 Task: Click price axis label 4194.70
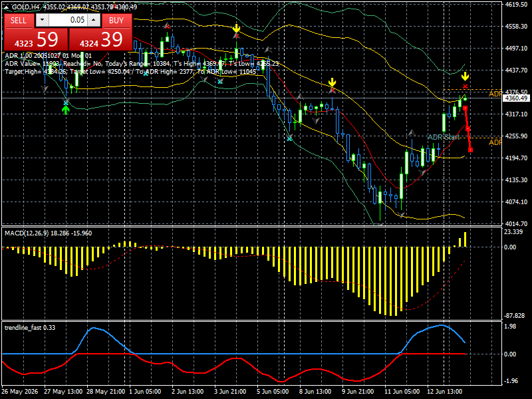(516, 158)
